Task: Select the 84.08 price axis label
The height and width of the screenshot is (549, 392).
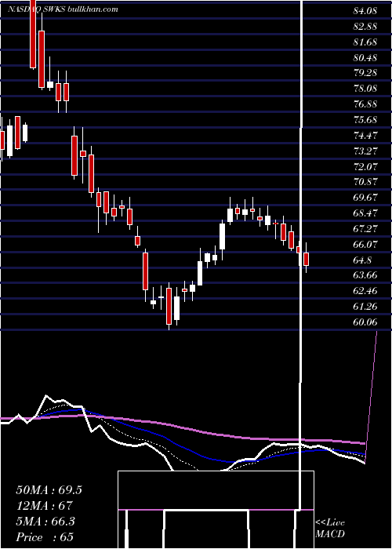Action: (x=365, y=11)
